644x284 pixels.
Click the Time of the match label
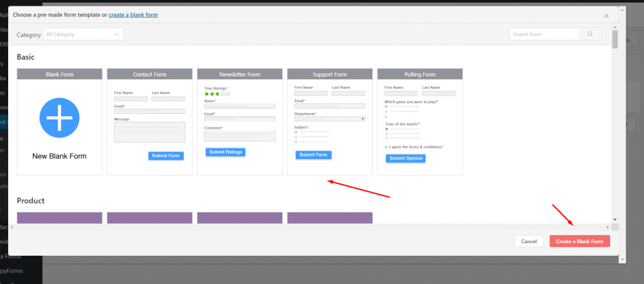(x=403, y=124)
